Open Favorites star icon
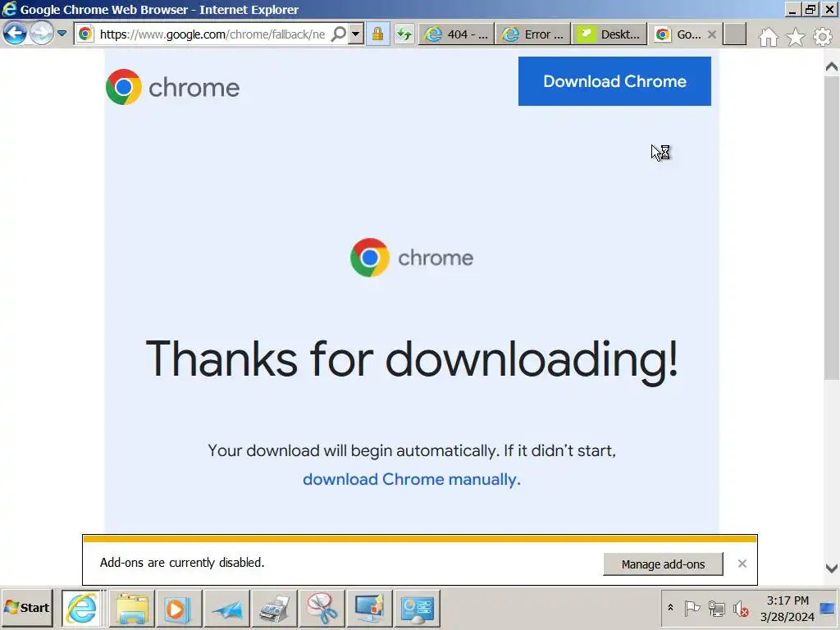 pyautogui.click(x=796, y=36)
